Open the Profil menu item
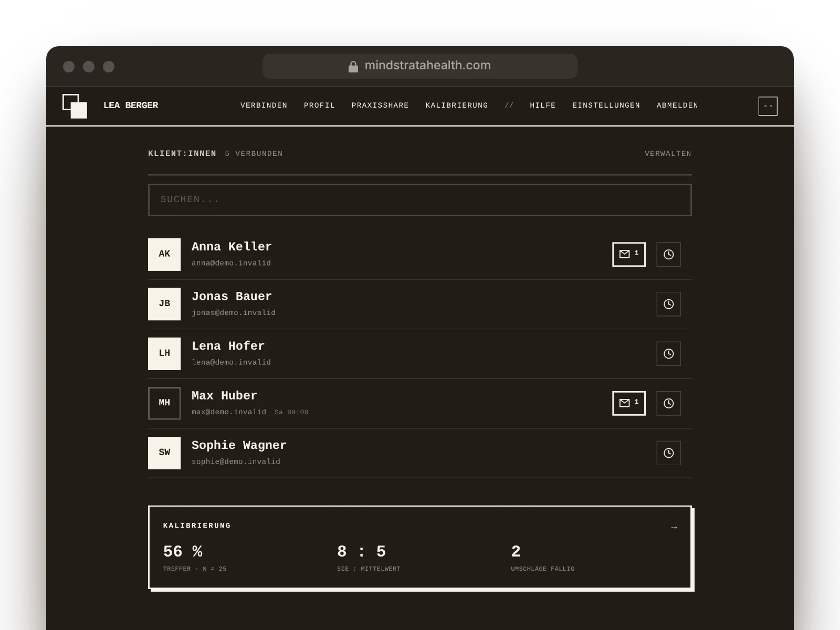This screenshot has width=840, height=630. coord(319,106)
